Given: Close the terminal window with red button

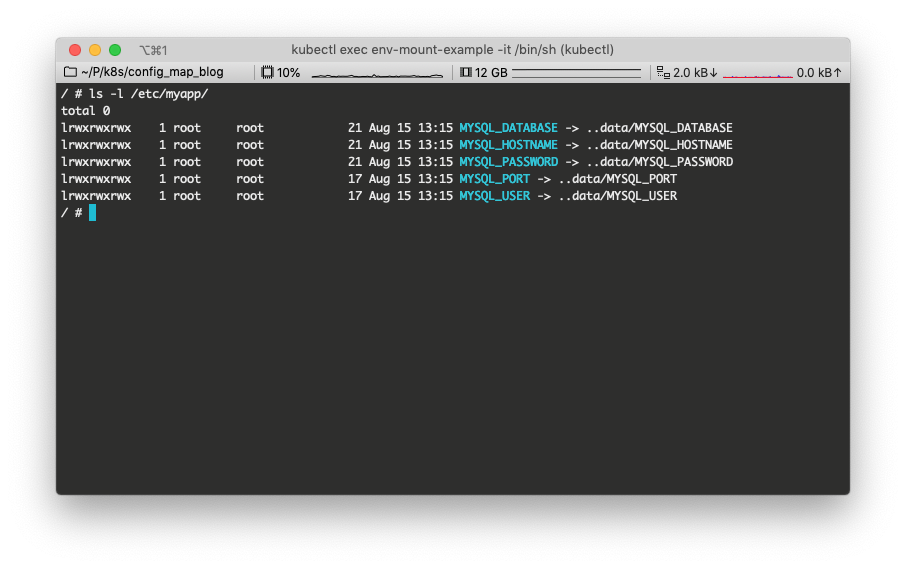Looking at the screenshot, I should pos(75,50).
